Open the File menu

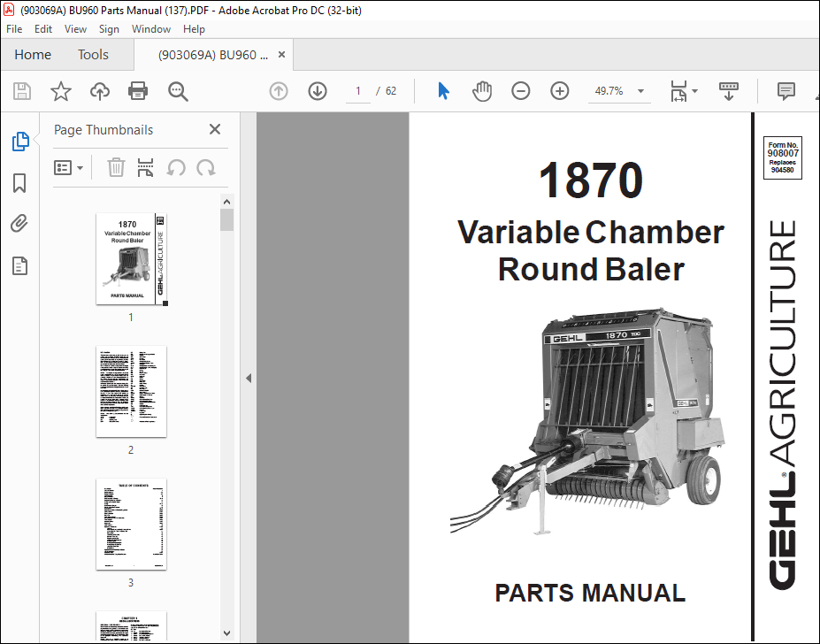pos(14,29)
